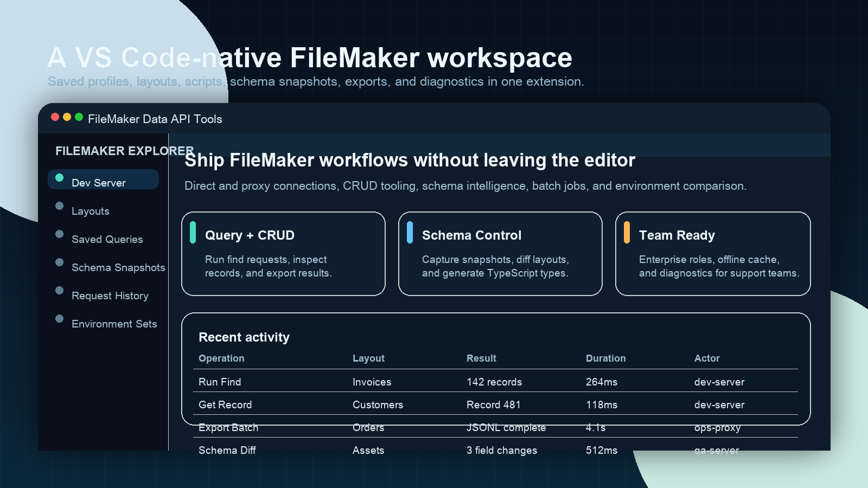
Task: Click the 264ms duration value
Action: pos(602,382)
